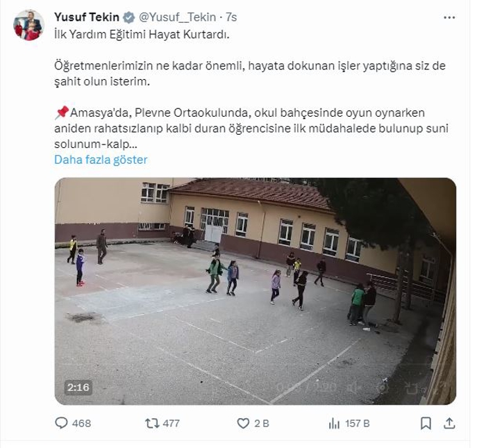Viewport: 486px width, 448px height.
Task: Click the 477 retweet count
Action: (171, 424)
